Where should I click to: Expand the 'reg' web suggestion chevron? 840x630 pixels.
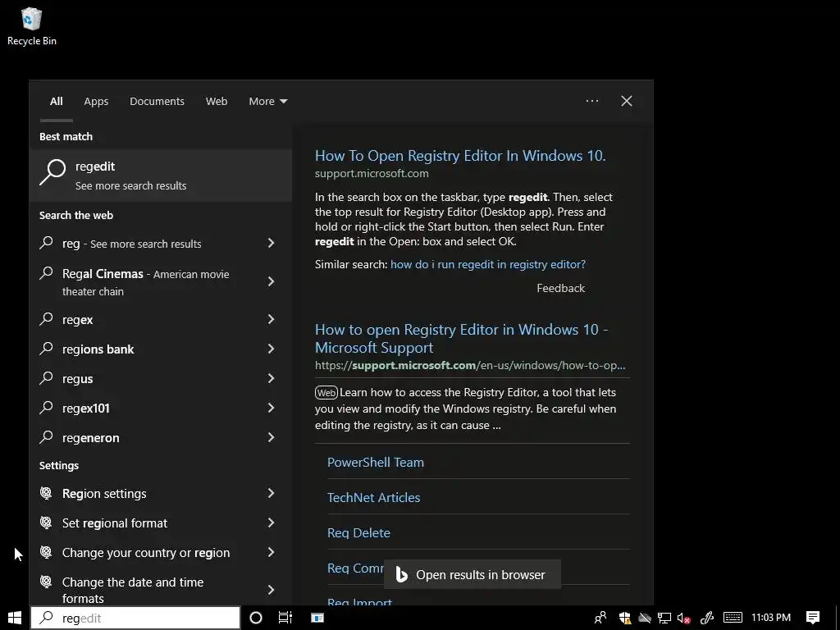(271, 243)
